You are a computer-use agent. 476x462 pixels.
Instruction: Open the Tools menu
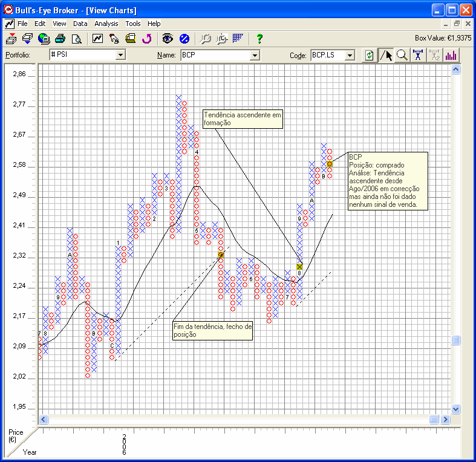[132, 24]
